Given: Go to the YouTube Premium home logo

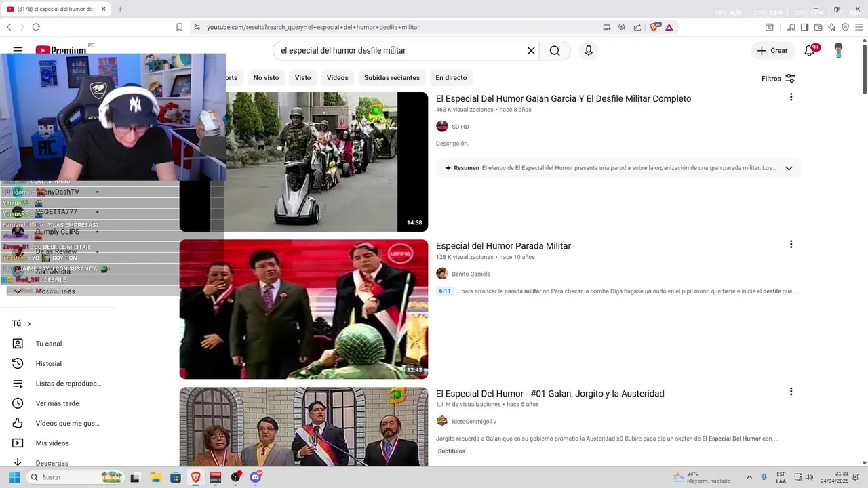Looking at the screenshot, I should click(60, 50).
